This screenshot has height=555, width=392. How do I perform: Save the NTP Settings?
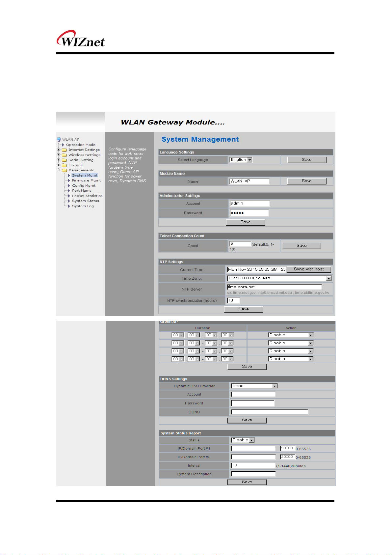(x=244, y=309)
